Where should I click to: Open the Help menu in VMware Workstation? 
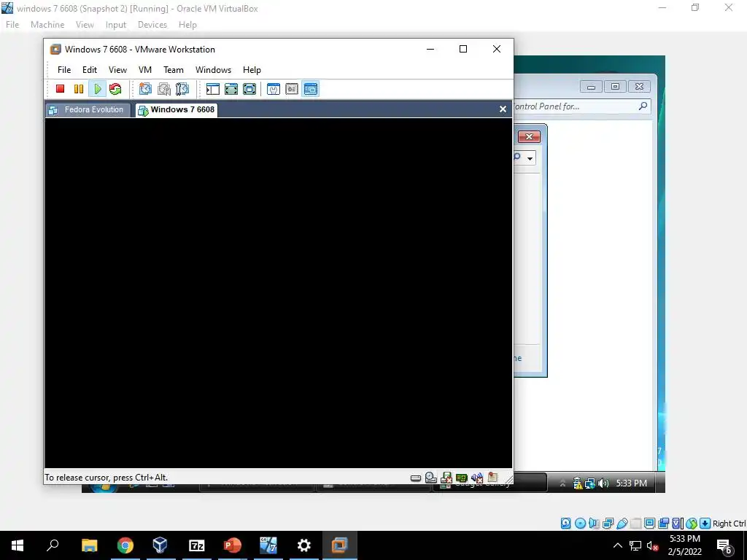(252, 70)
